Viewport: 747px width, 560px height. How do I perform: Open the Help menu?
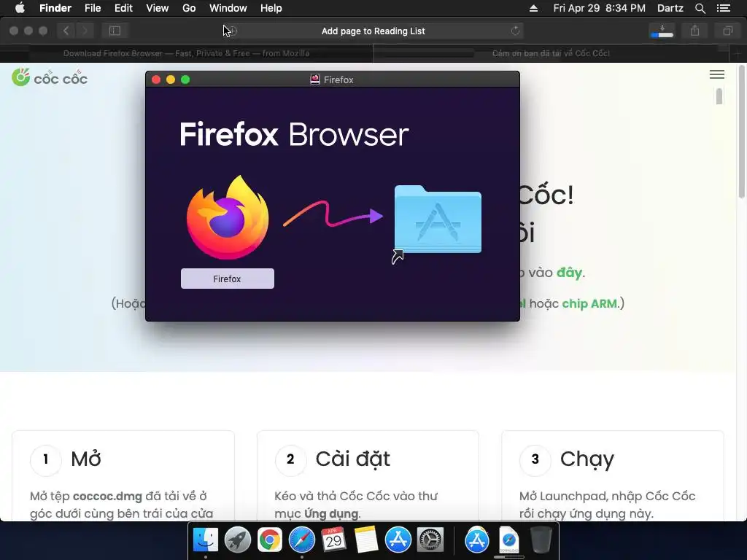(271, 8)
